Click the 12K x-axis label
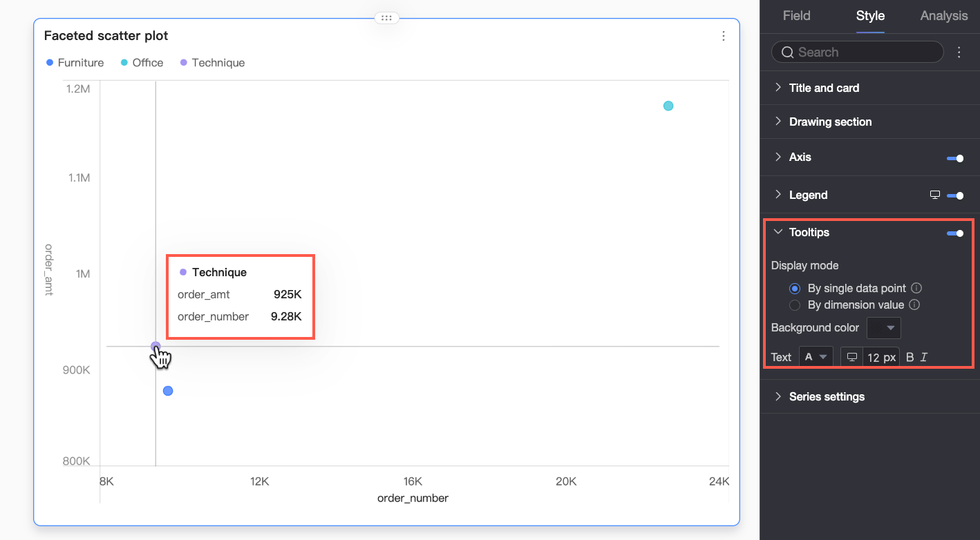The width and height of the screenshot is (980, 540). (x=259, y=481)
